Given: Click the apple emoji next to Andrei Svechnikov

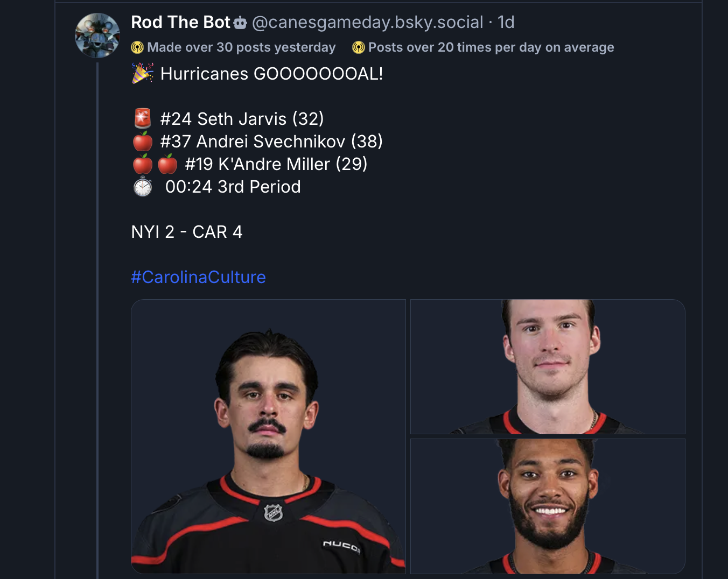Looking at the screenshot, I should point(142,141).
